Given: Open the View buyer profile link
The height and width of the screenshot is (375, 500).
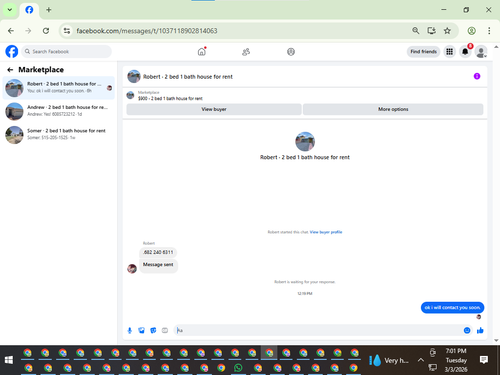Looking at the screenshot, I should (x=326, y=232).
